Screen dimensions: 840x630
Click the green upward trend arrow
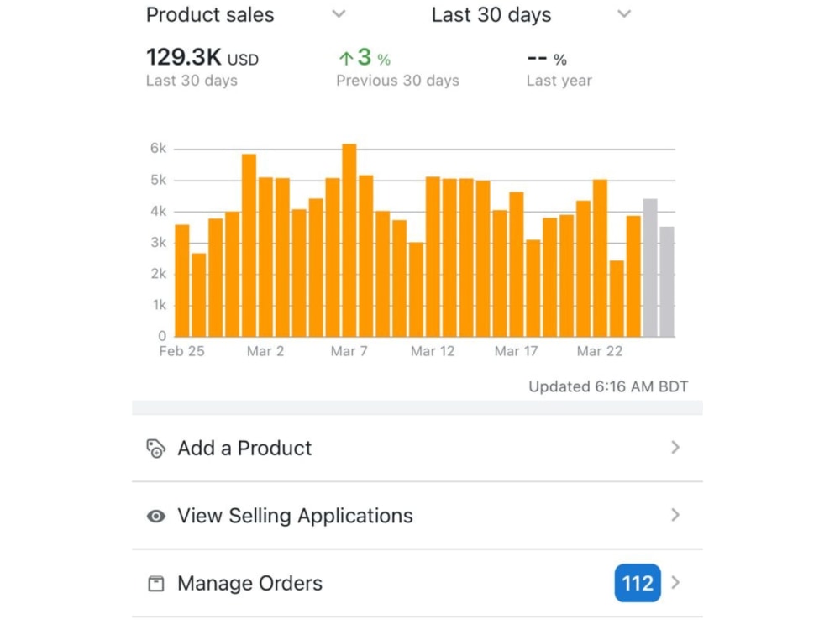pyautogui.click(x=345, y=58)
